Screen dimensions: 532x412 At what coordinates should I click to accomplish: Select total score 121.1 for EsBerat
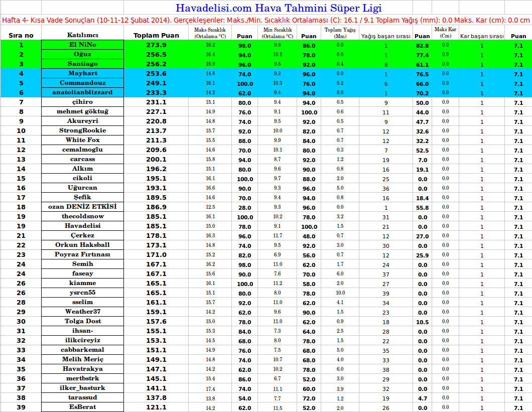click(x=156, y=407)
